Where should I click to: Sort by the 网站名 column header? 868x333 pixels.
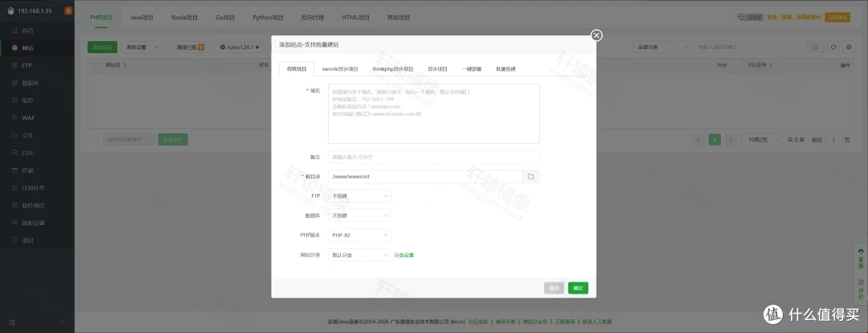click(117, 65)
